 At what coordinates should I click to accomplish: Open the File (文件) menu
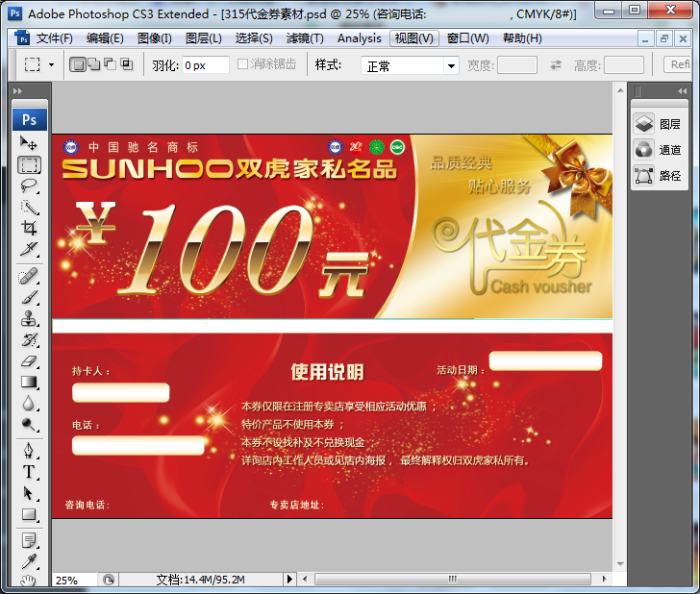(x=55, y=38)
